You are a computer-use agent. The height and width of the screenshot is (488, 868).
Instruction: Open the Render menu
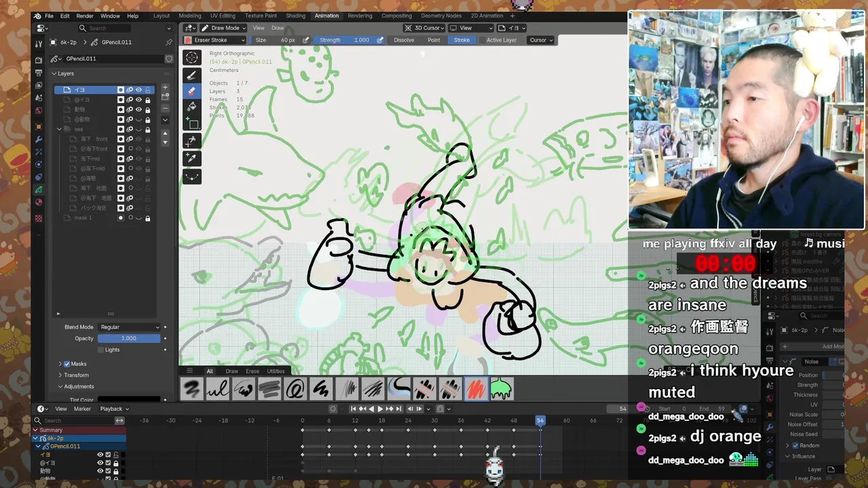tap(85, 16)
